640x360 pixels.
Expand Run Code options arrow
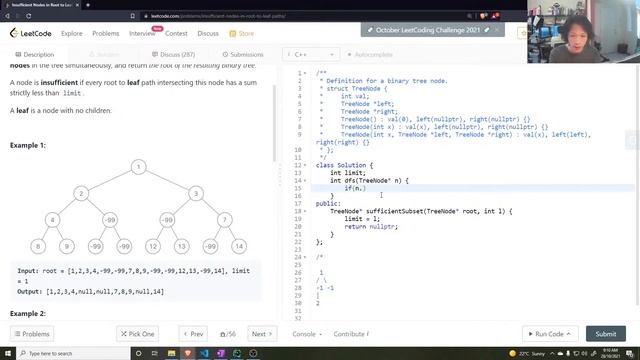pos(569,334)
